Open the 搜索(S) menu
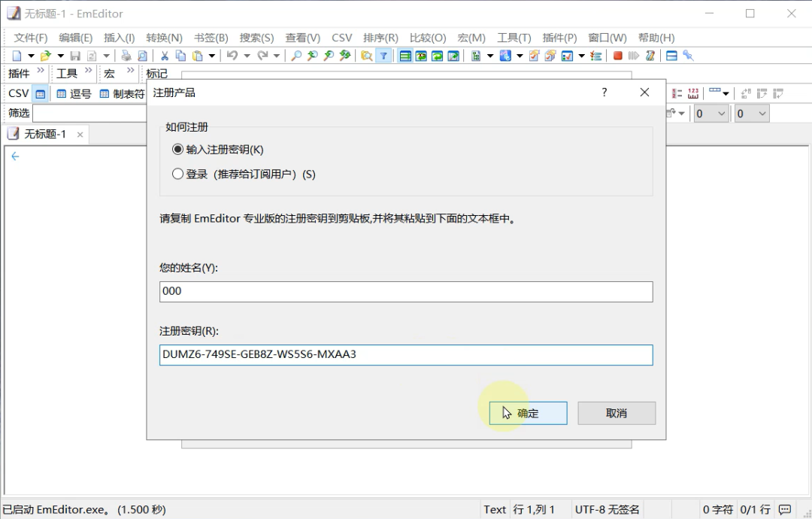Screen dimensions: 812x519 click(x=256, y=38)
